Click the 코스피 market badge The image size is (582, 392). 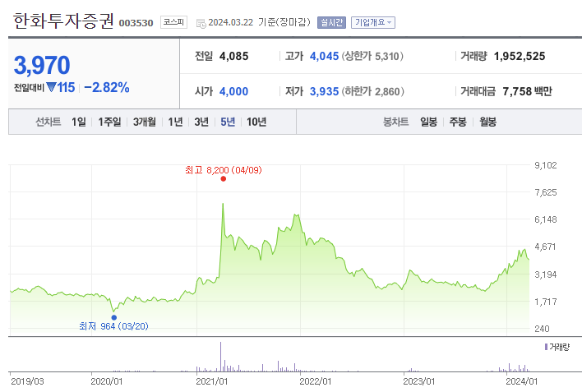(x=173, y=22)
